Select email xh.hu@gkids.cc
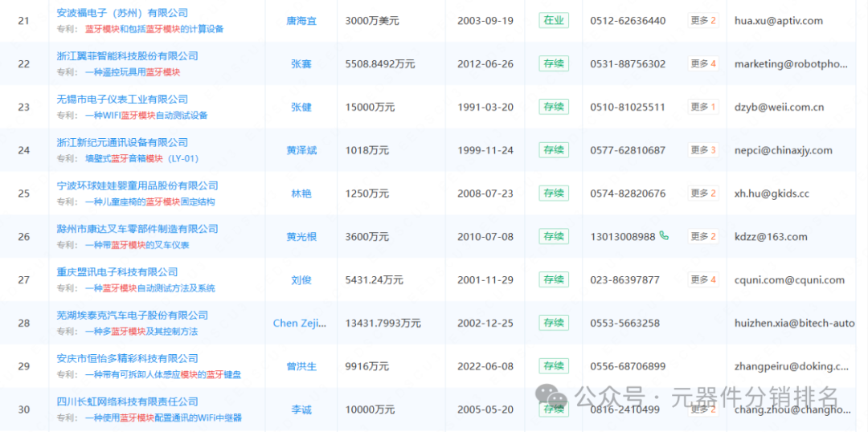The width and height of the screenshot is (868, 432). 772,193
